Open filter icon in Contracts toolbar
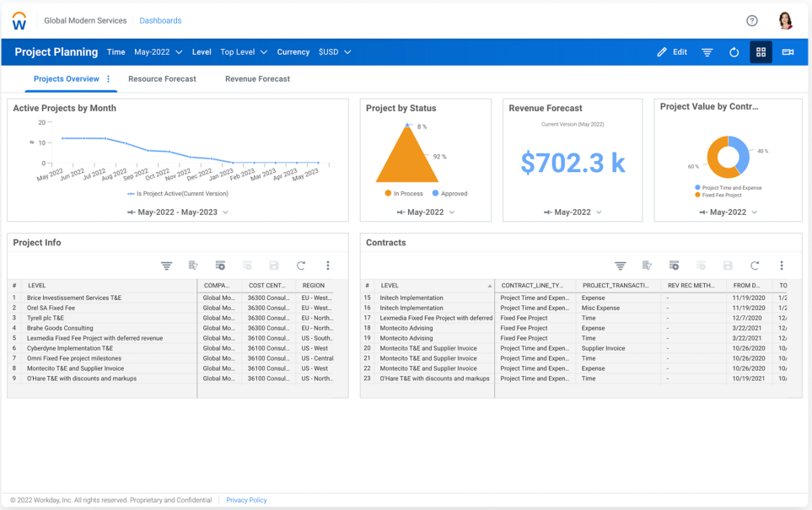Screen dimensions: 812x510 620,266
